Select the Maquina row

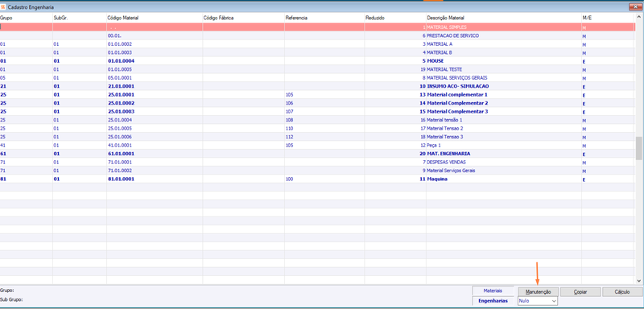pyautogui.click(x=317, y=179)
